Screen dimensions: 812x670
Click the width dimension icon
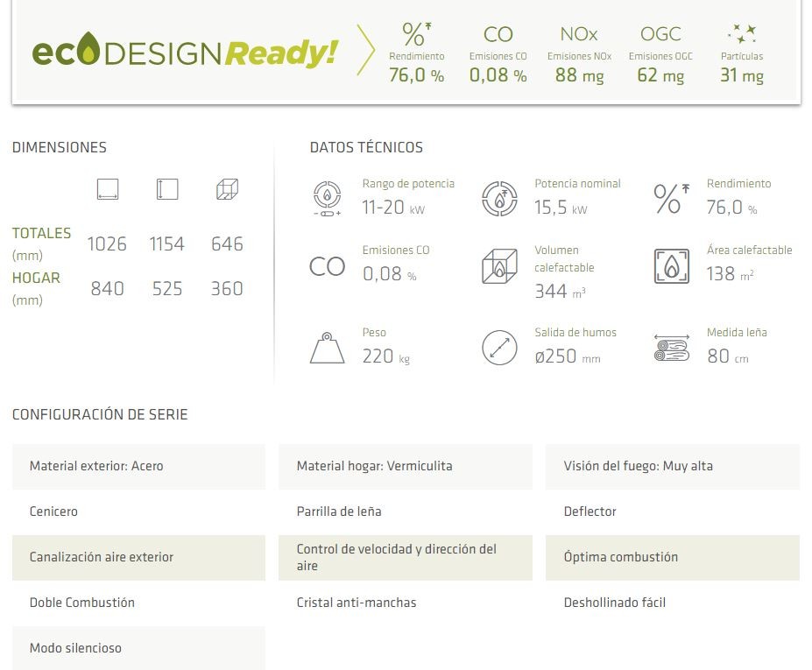click(x=108, y=189)
